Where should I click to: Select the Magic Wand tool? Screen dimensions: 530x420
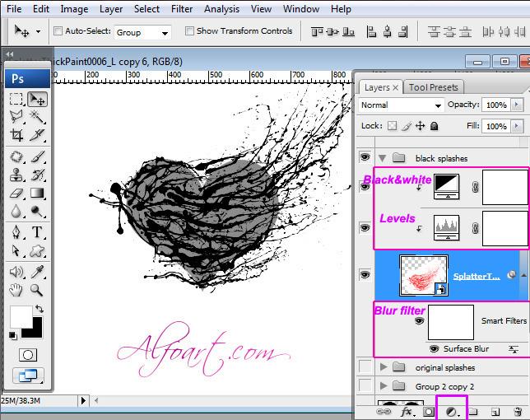(38, 118)
